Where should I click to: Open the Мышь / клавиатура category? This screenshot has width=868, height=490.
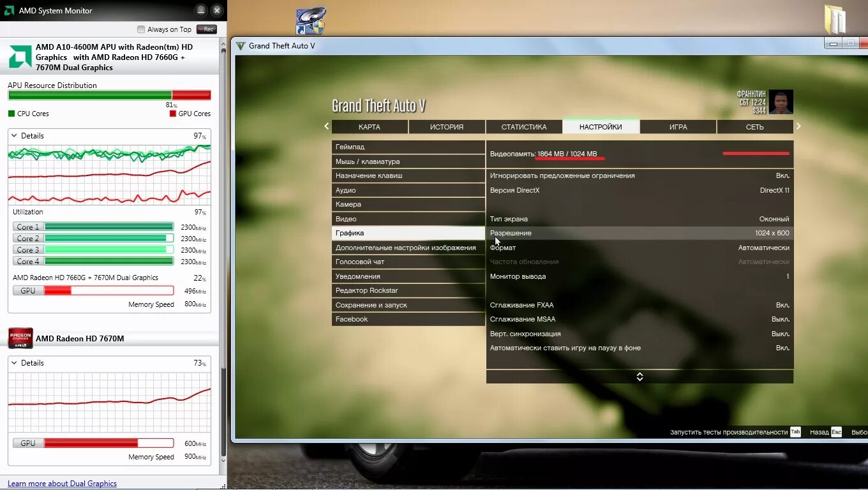point(408,162)
